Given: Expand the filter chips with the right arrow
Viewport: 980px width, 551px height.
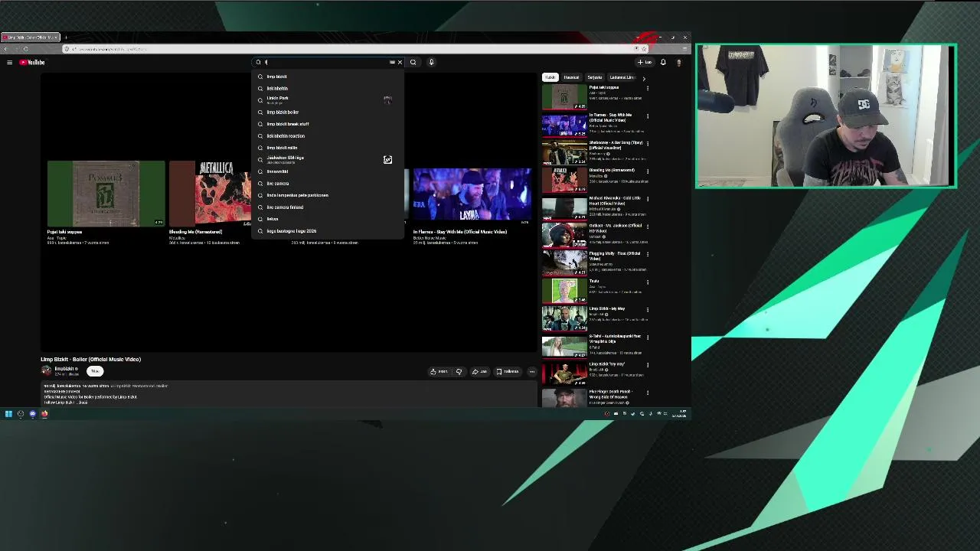Looking at the screenshot, I should pyautogui.click(x=643, y=78).
